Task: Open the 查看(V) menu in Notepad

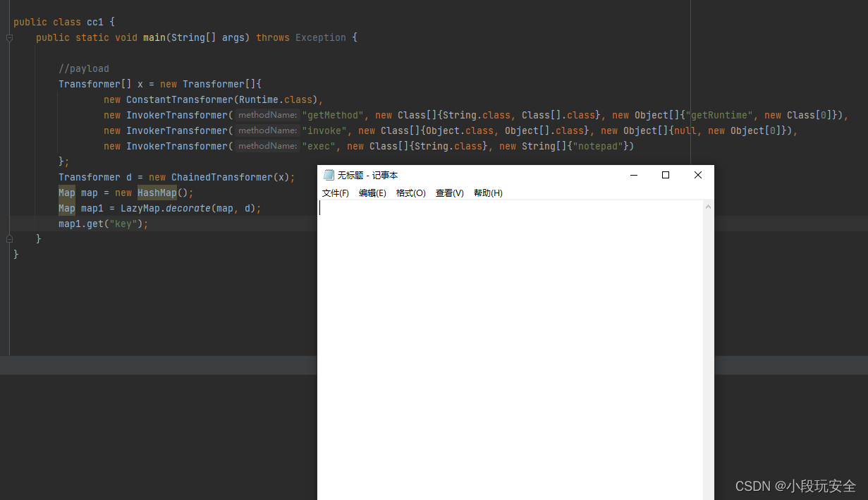Action: pyautogui.click(x=449, y=193)
